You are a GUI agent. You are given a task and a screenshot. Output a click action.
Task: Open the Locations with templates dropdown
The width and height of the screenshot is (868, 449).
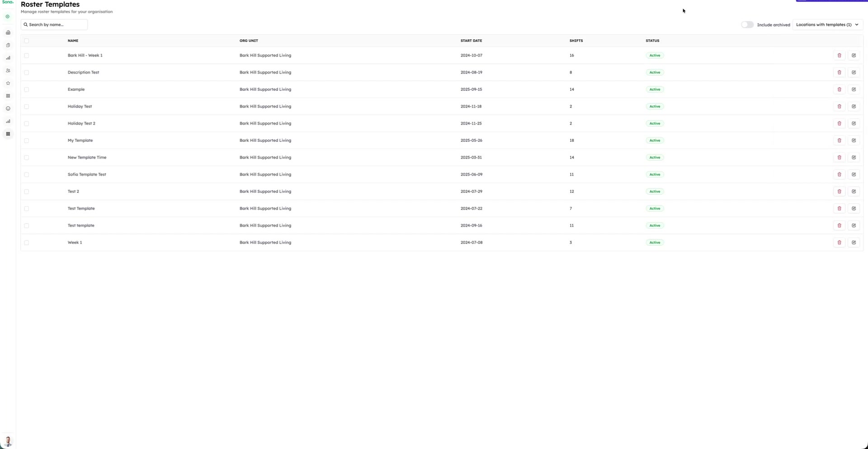coord(827,25)
